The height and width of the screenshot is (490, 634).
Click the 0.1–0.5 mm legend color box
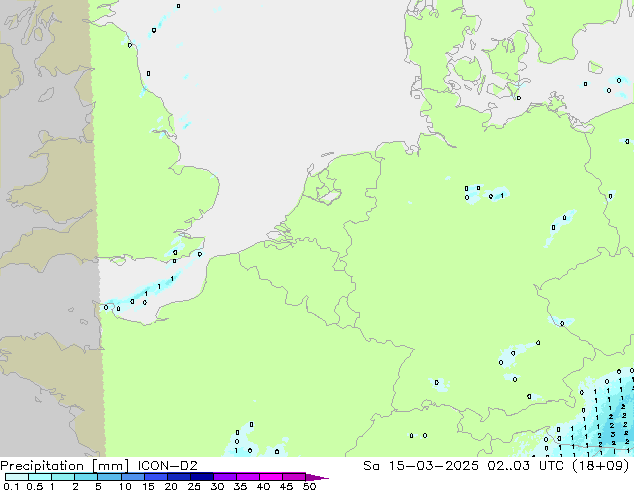click(17, 477)
